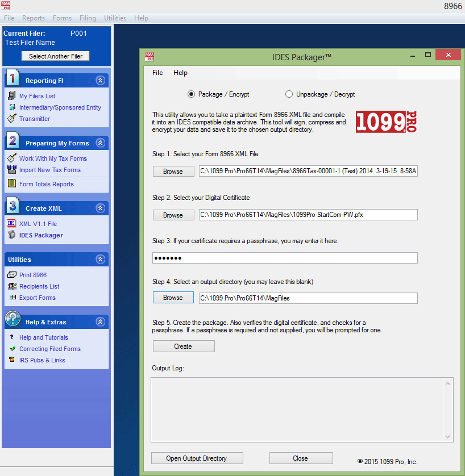Click the Form Totals Reports icon
This screenshot has width=465, height=476.
tap(12, 183)
